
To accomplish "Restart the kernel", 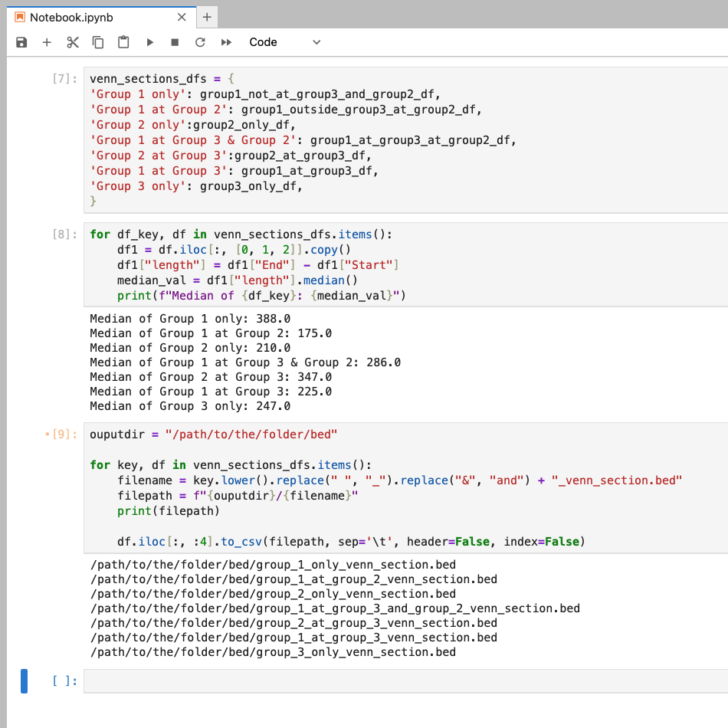I will click(x=200, y=42).
